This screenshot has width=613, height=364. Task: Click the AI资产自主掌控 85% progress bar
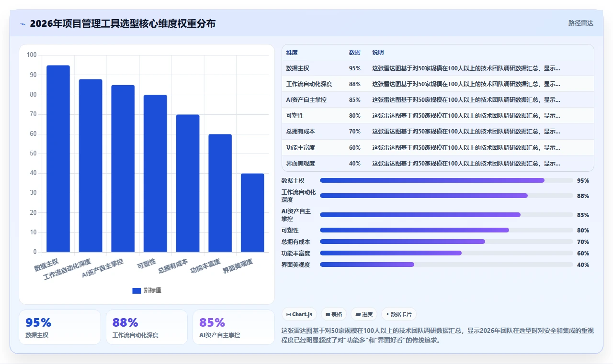(x=446, y=215)
